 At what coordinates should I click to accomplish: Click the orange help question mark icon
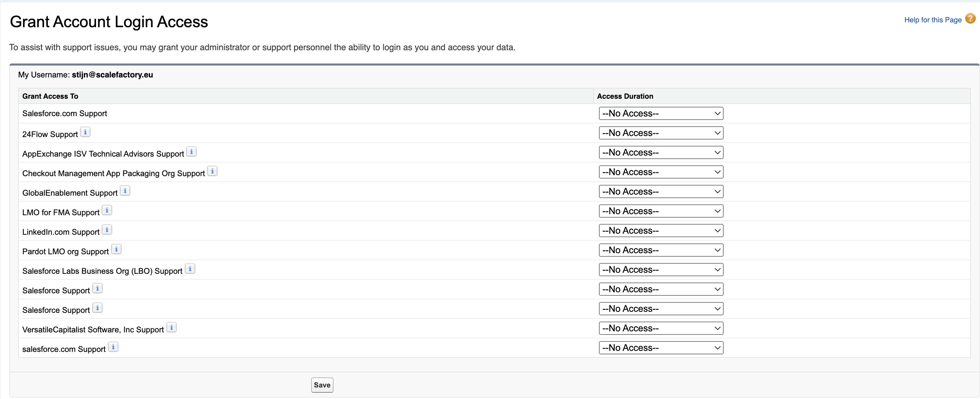(x=970, y=18)
